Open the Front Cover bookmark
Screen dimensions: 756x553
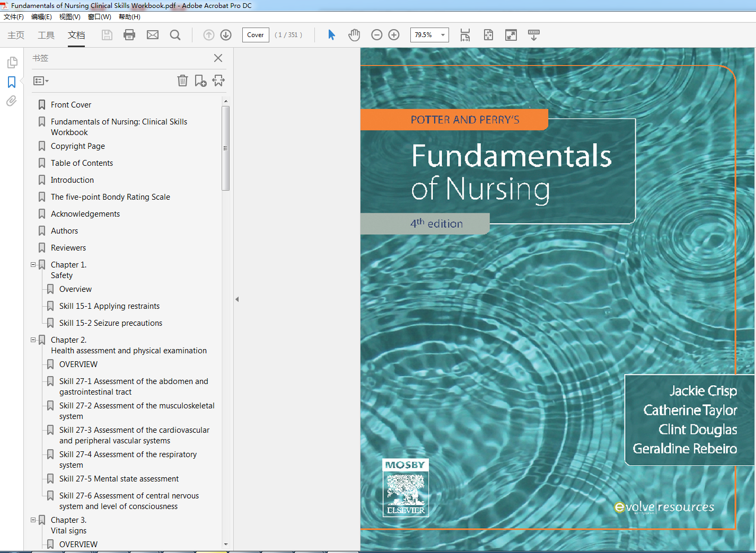(x=71, y=105)
